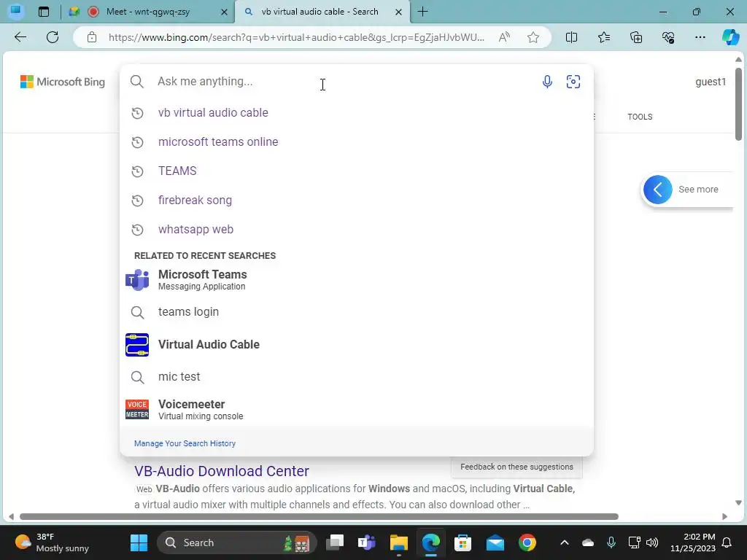Choose 'whatsapp web' suggestion
Viewport: 747px width, 560px height.
click(356, 230)
